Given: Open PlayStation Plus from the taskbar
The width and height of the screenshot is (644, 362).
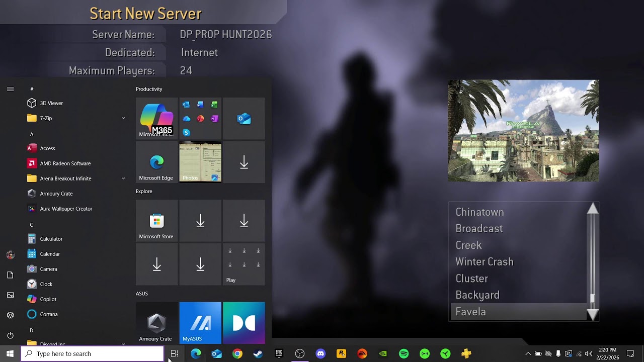Looking at the screenshot, I should (466, 353).
